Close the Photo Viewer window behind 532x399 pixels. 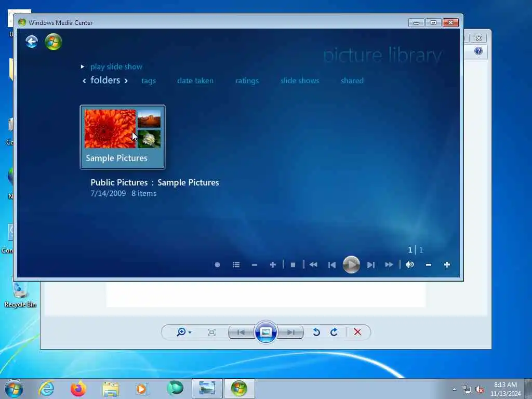coord(478,38)
